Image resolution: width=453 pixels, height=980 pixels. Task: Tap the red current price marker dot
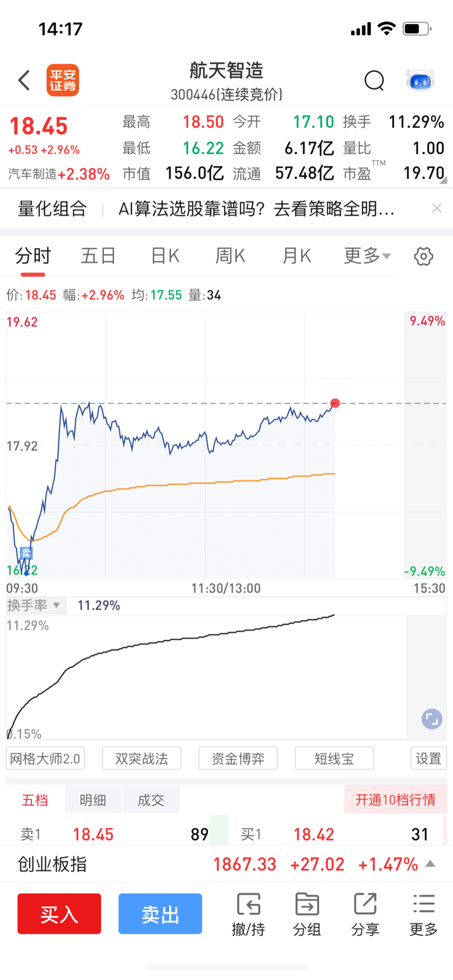coord(335,403)
